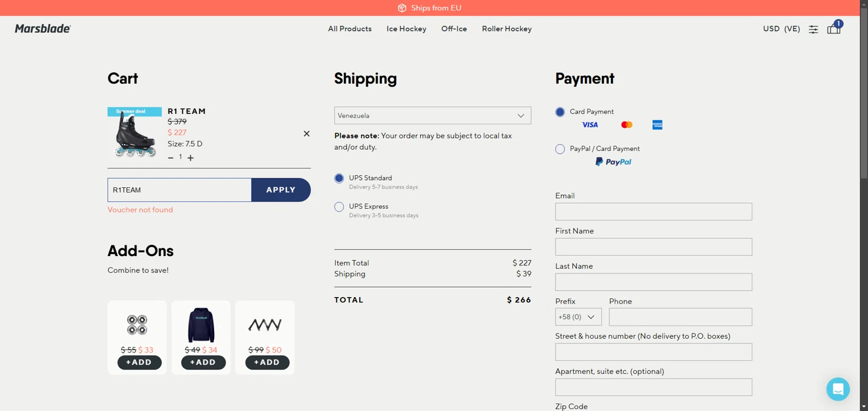Select UPS Express shipping
This screenshot has height=411, width=868.
coord(339,207)
